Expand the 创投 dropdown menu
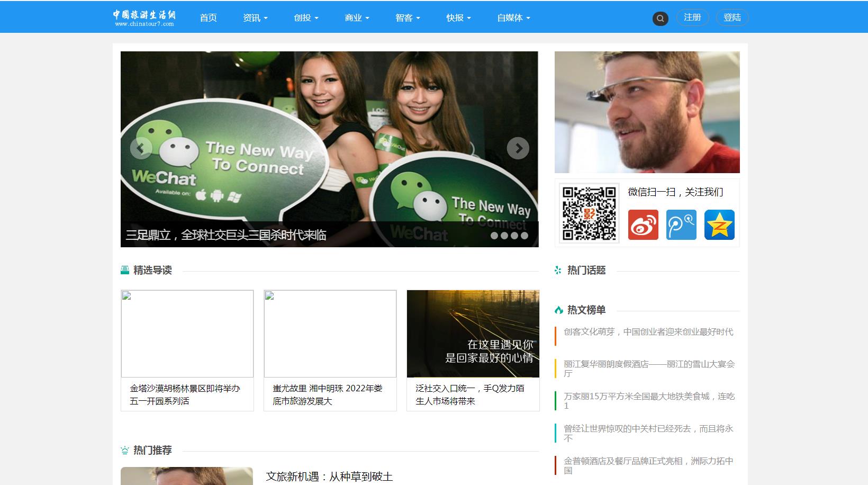The width and height of the screenshot is (868, 485). click(306, 18)
